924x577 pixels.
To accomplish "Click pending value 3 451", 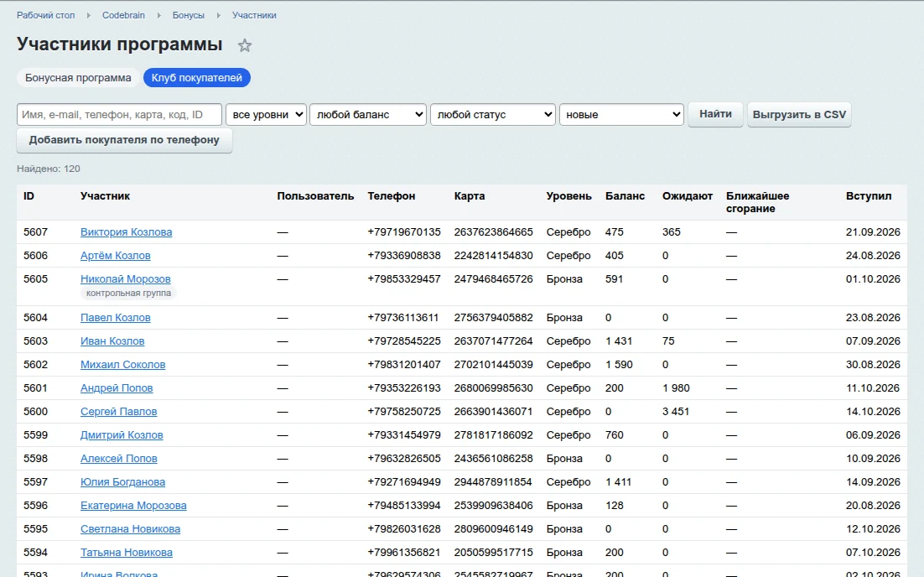I will (x=676, y=412).
